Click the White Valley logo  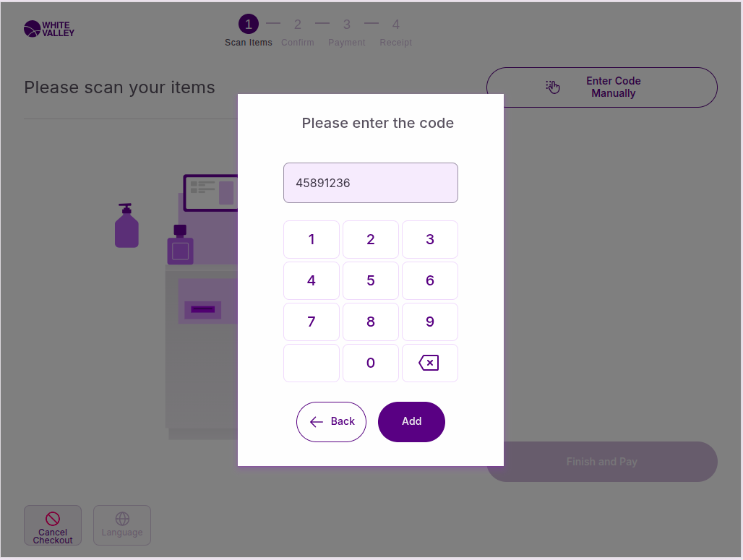coord(48,29)
